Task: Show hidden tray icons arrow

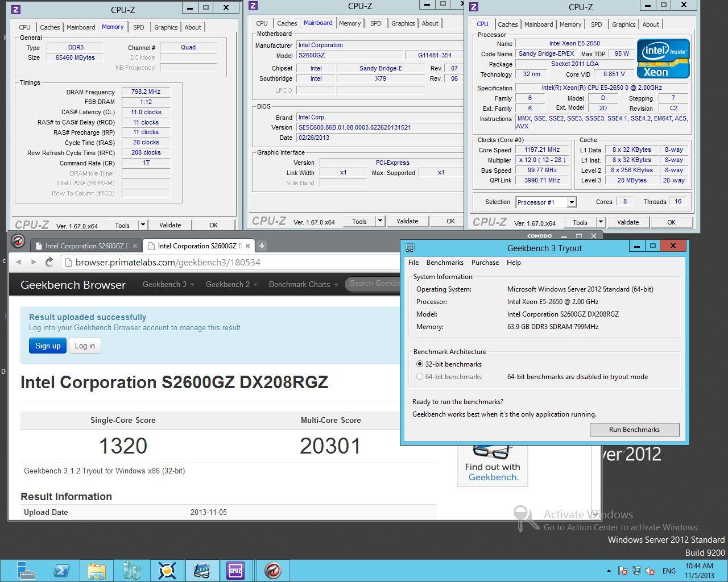Action: point(609,571)
